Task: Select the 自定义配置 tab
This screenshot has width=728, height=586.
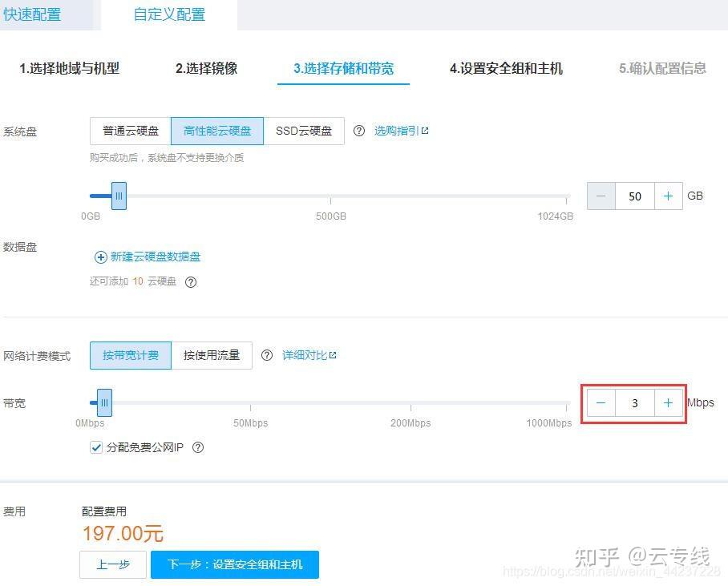Action: 168,14
